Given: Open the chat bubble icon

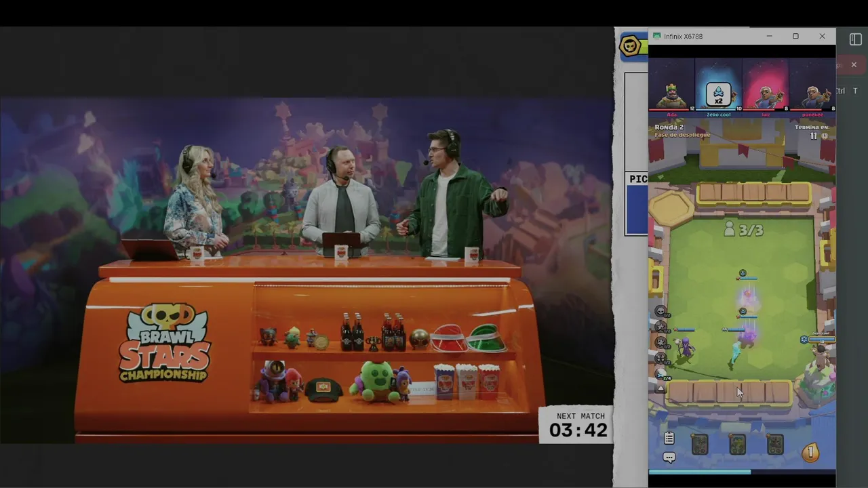Looking at the screenshot, I should coord(669,458).
